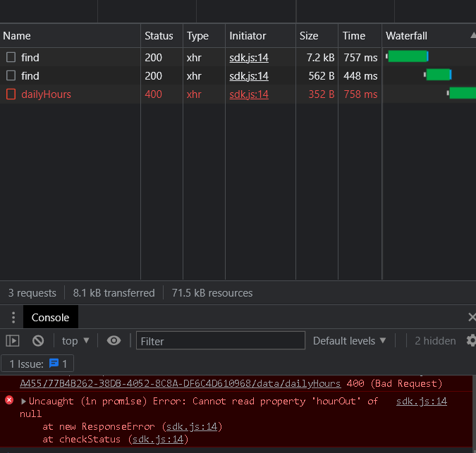Viewport: 476px width, 453px height.
Task: Click the 1 Issue button
Action: 37,364
